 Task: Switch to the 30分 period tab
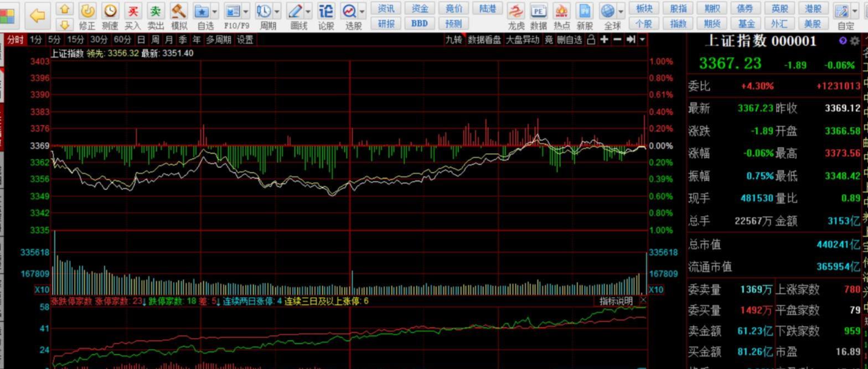pos(99,39)
